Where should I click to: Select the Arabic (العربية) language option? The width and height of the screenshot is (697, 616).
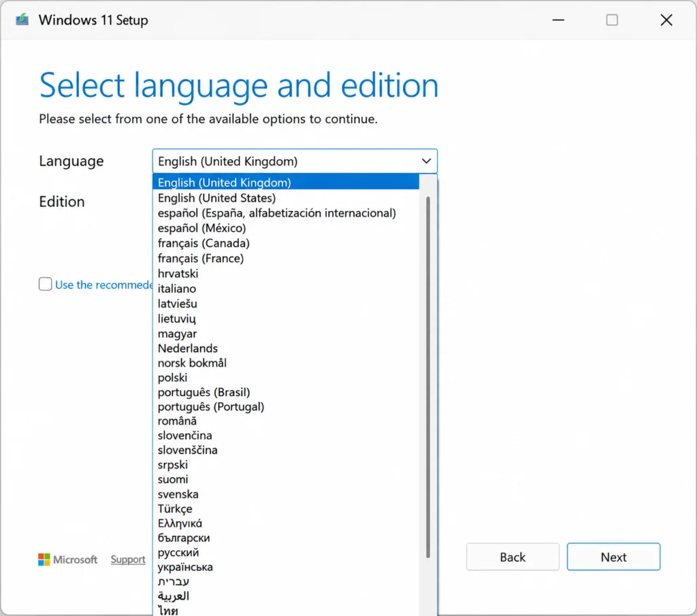(286, 596)
